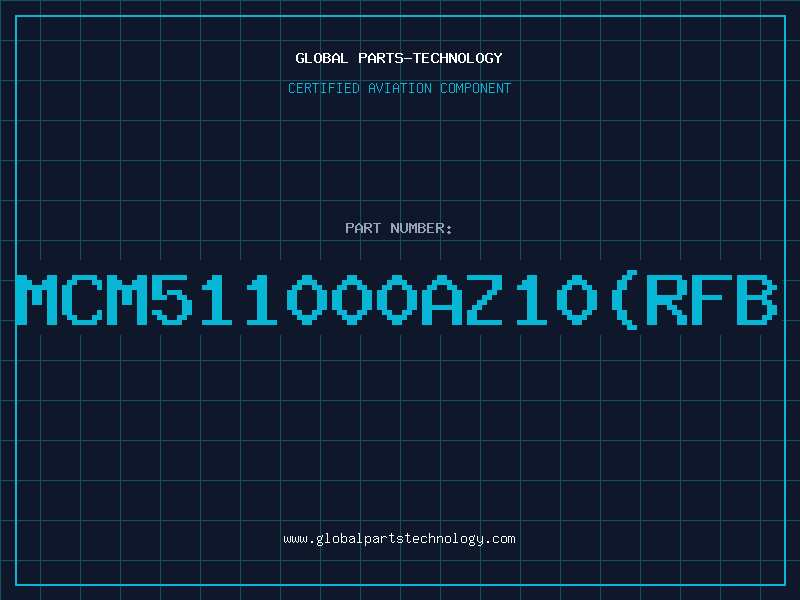
Task: Click the MCM prefix of the part number
Action: tap(82, 299)
